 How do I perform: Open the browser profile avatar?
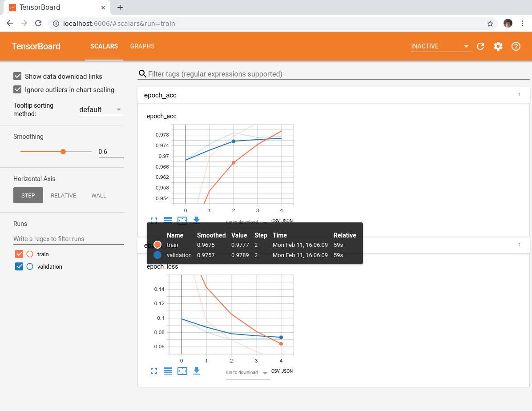click(508, 24)
